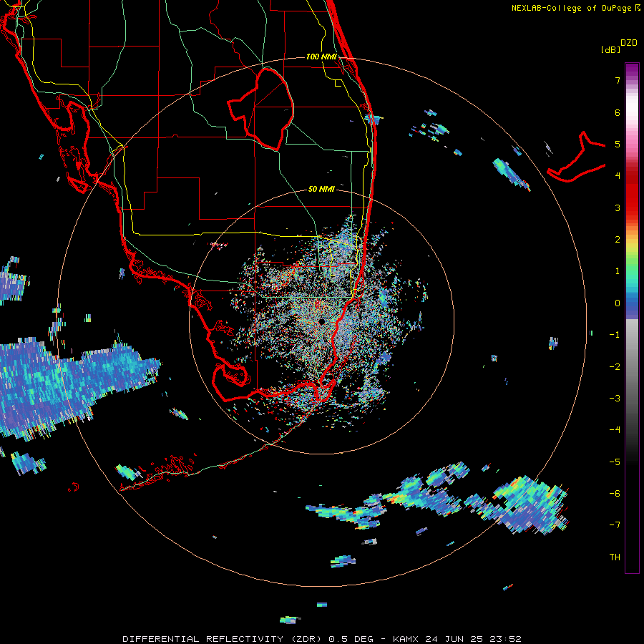
Task: Click the -3 value on the legend
Action: tap(615, 399)
